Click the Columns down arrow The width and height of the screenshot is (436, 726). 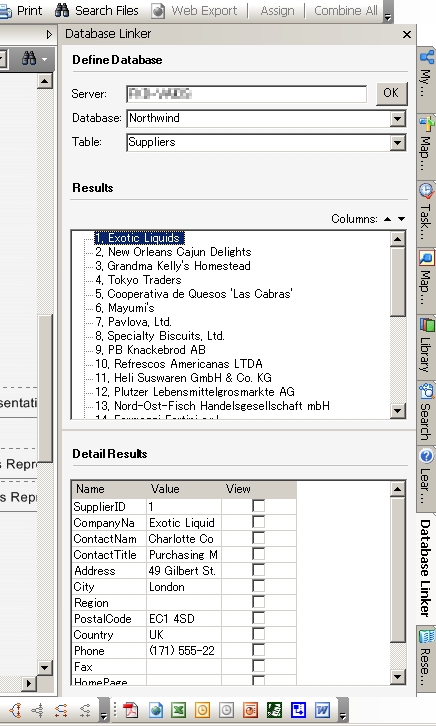tap(401, 219)
